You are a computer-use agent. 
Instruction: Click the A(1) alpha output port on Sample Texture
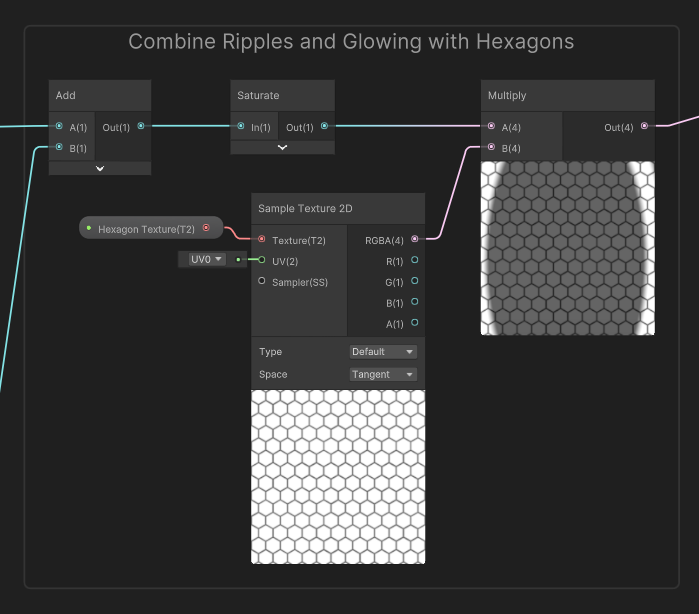tap(415, 323)
